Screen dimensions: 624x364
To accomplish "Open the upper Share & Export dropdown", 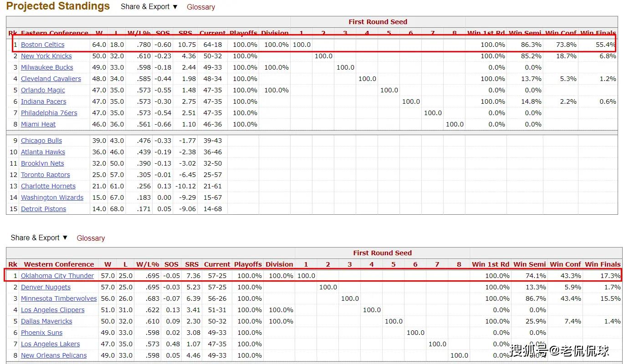I will (149, 7).
